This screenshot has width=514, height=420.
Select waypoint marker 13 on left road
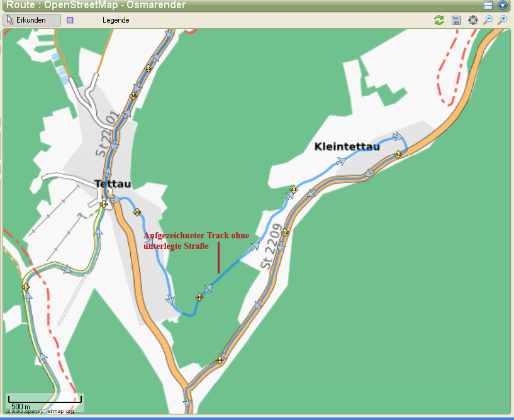(x=25, y=287)
